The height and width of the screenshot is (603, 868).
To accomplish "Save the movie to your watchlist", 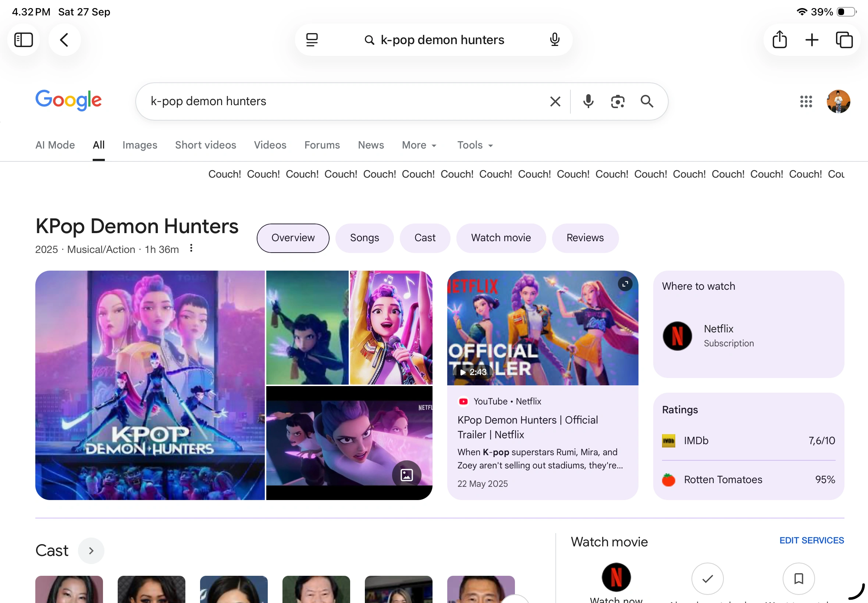I will 799,578.
